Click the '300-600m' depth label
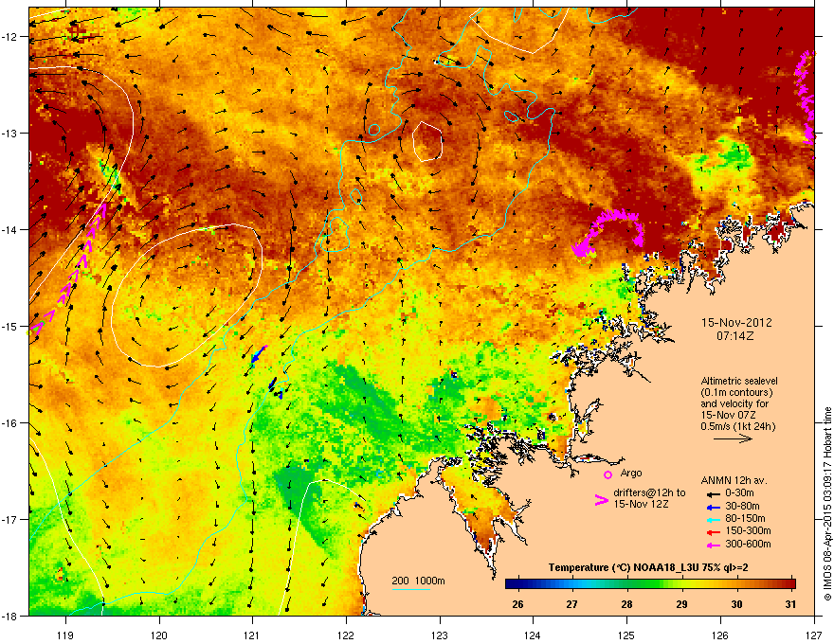The width and height of the screenshot is (834, 644). click(x=748, y=544)
